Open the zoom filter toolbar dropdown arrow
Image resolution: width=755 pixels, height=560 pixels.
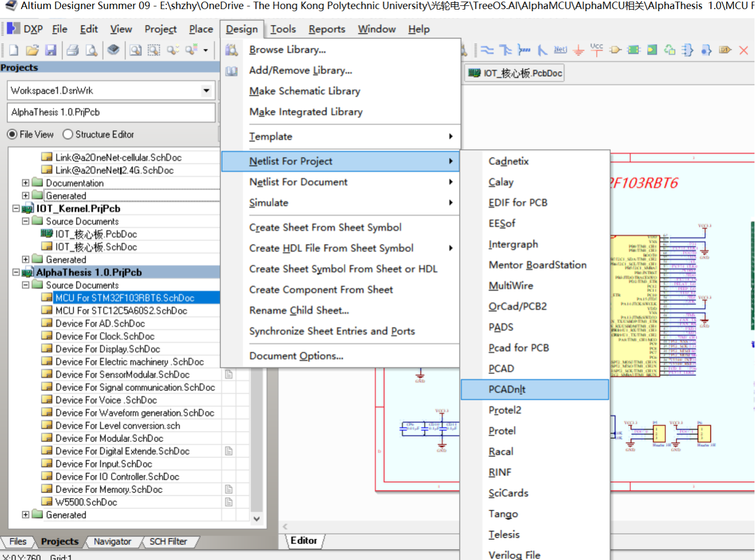(x=206, y=50)
